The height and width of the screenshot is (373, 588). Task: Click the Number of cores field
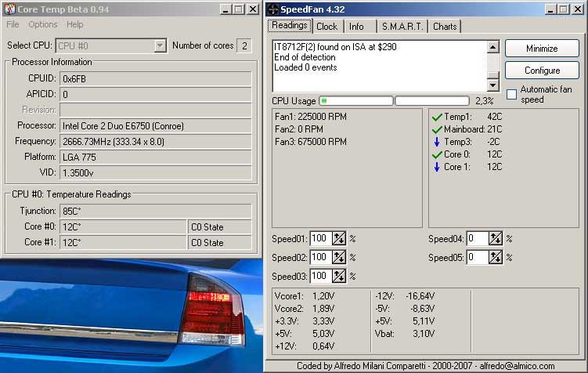(244, 45)
